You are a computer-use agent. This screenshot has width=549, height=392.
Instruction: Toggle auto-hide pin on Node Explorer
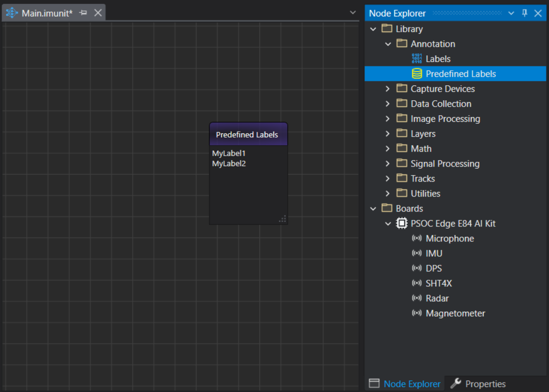[x=525, y=13]
